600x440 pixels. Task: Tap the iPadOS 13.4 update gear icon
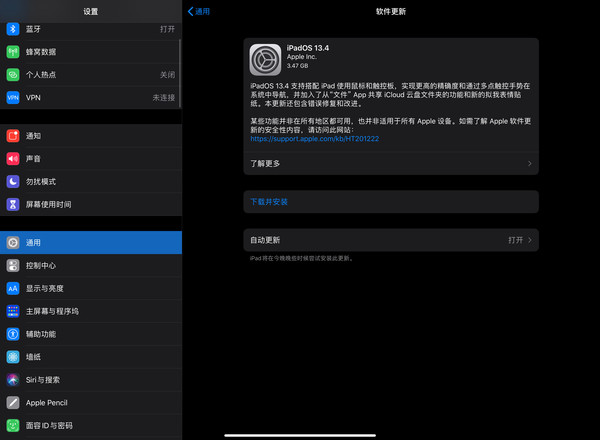265,60
